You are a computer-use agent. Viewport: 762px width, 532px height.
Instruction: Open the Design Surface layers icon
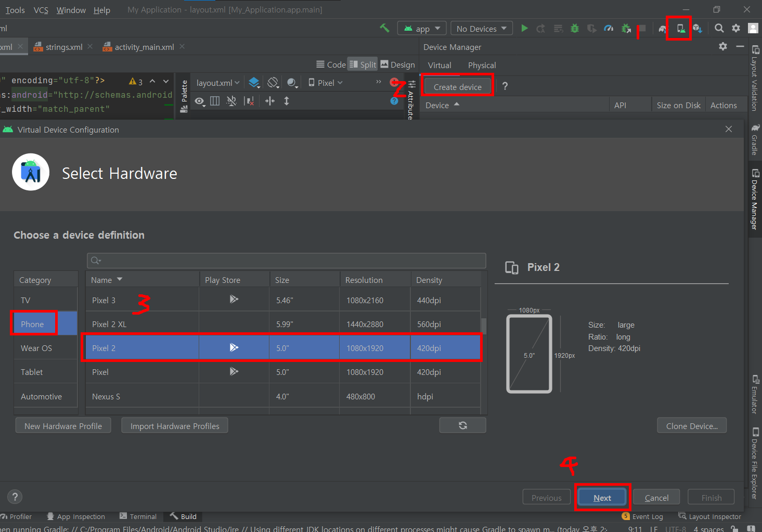click(x=254, y=83)
